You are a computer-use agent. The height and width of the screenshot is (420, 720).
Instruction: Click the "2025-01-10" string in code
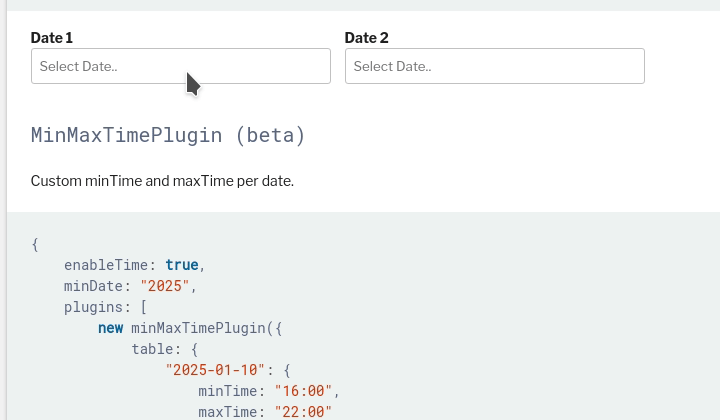click(x=215, y=370)
